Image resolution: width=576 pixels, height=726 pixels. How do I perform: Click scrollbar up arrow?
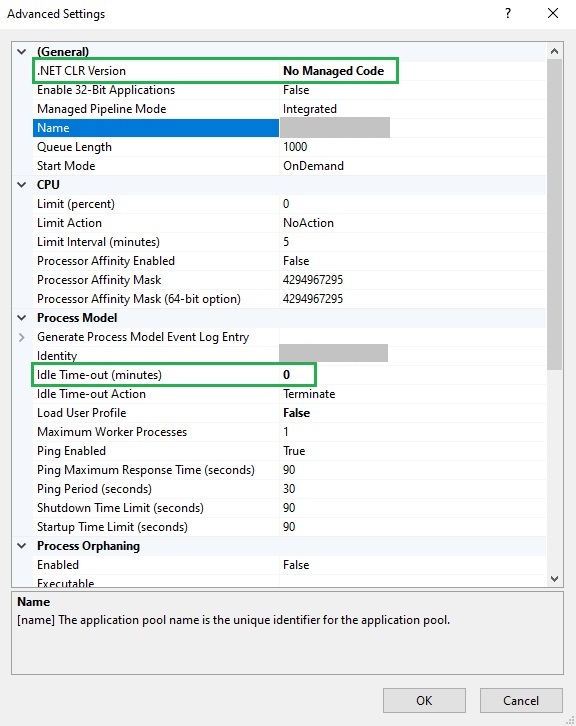coord(554,51)
